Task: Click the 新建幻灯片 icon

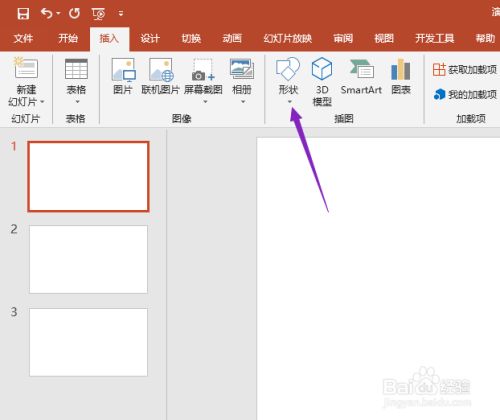Action: 26,69
